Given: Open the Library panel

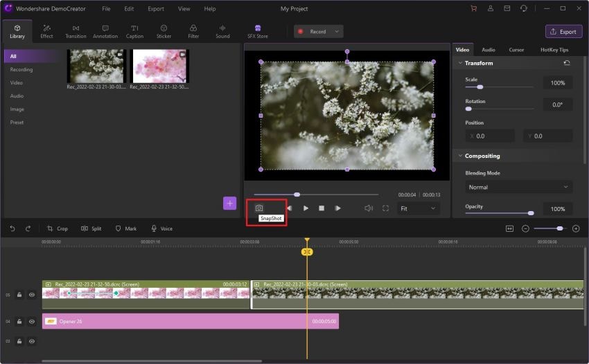Looking at the screenshot, I should [17, 32].
